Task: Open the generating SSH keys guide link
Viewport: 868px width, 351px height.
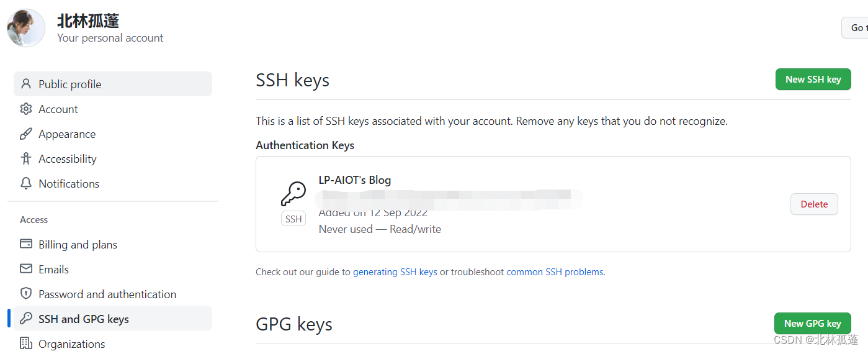Action: click(x=395, y=271)
